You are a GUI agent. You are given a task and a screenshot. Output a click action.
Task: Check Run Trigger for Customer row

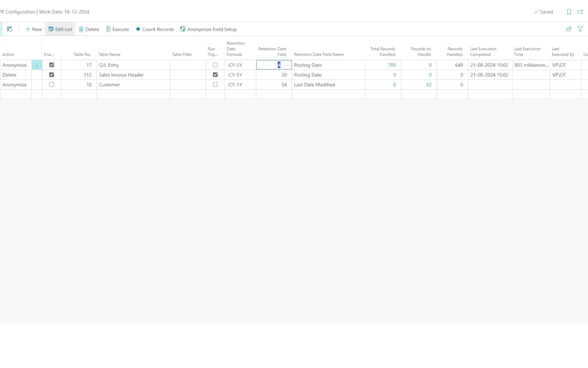(215, 85)
